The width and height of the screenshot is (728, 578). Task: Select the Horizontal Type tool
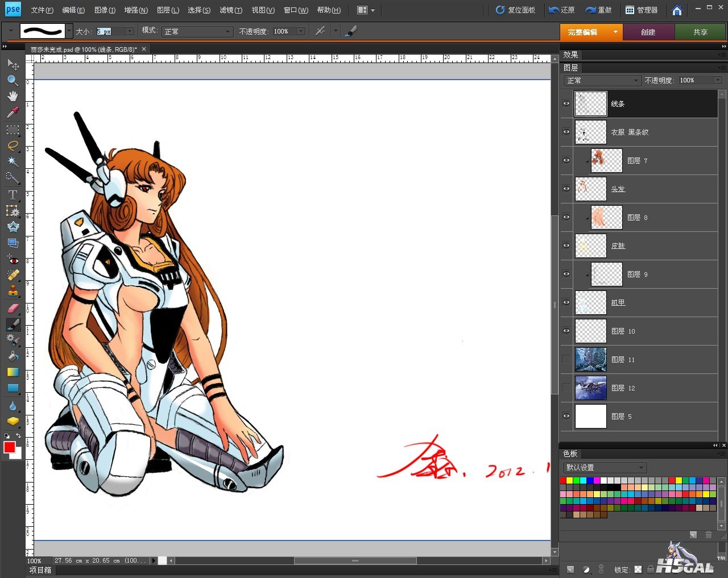13,195
